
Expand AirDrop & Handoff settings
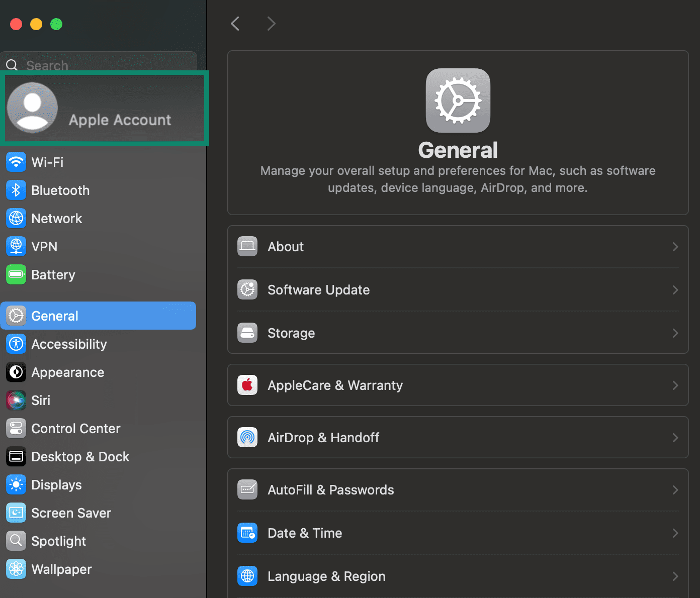[458, 437]
